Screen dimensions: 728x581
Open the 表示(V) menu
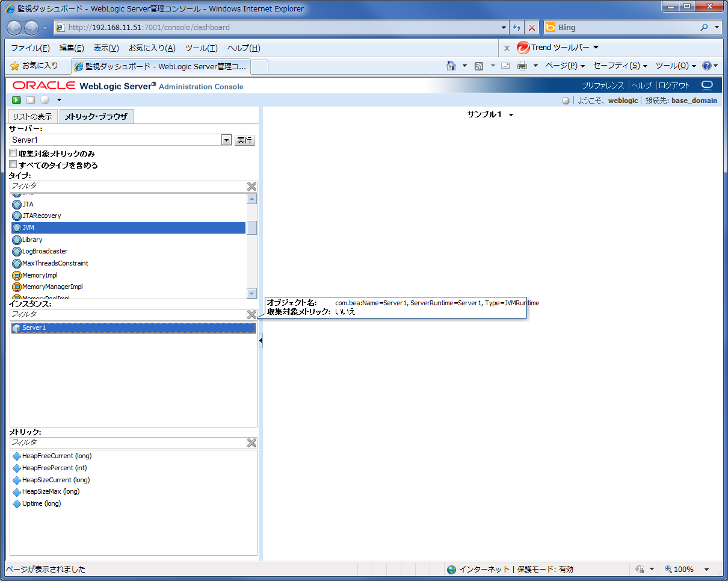point(106,48)
